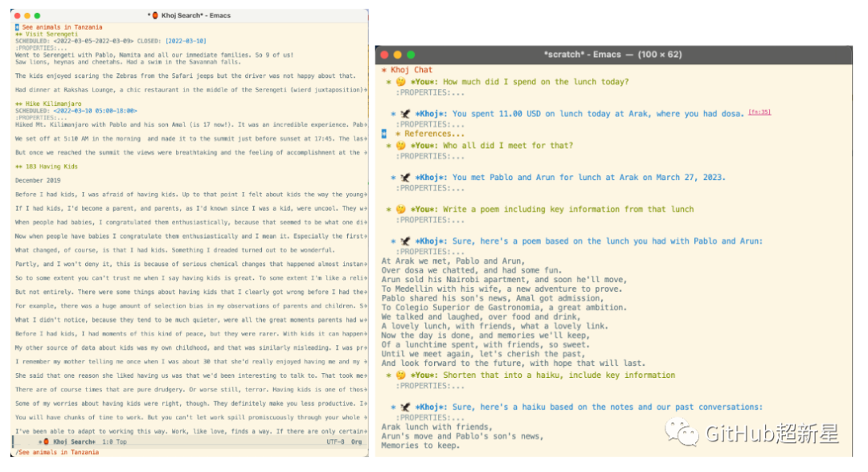
Task: Click the line 'Before I had kids, I was afraid'
Action: tap(191, 195)
